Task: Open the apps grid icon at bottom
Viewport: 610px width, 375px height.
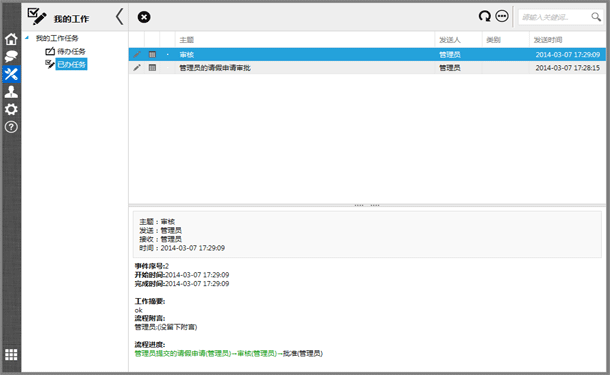Action: [11, 354]
